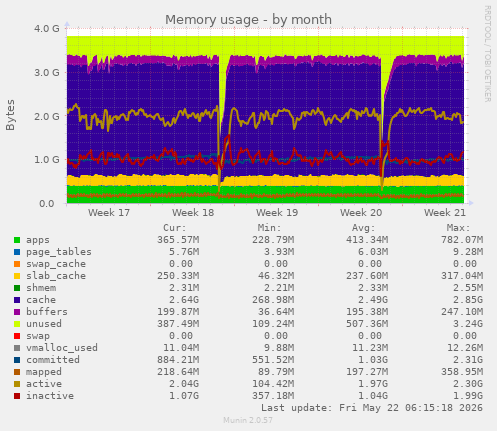
Task: Select the mapped legend label
Action: tap(44, 372)
